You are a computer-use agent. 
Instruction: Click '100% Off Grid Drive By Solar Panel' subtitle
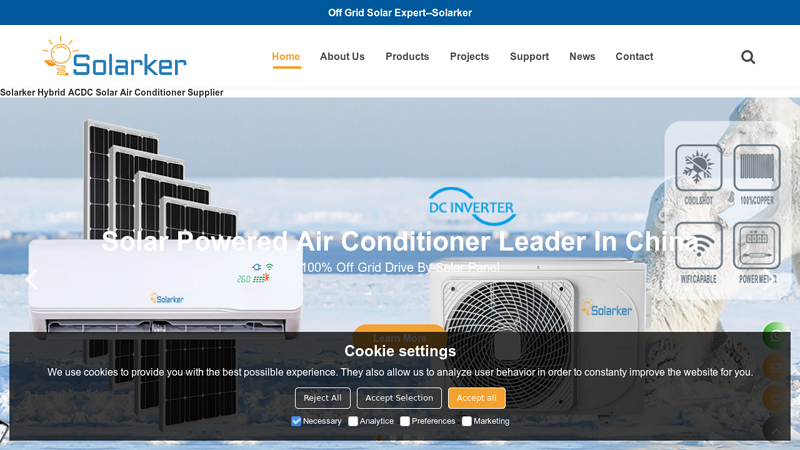click(x=400, y=267)
